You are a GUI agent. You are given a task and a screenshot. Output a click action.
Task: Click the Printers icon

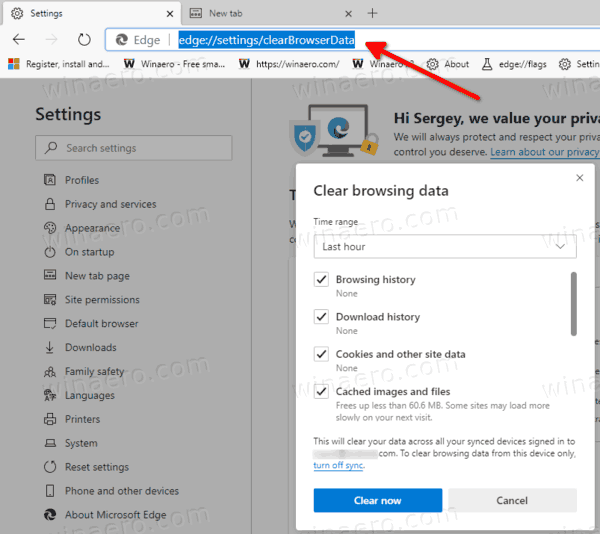(50, 419)
